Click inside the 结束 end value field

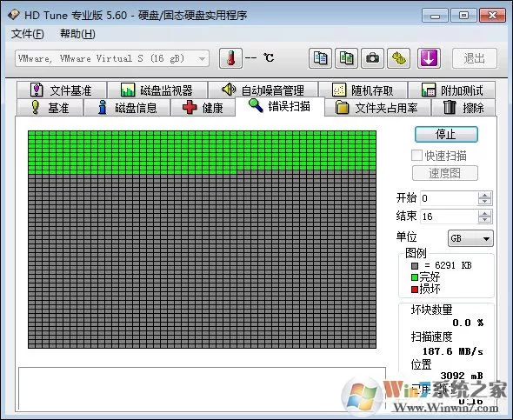[x=450, y=217]
